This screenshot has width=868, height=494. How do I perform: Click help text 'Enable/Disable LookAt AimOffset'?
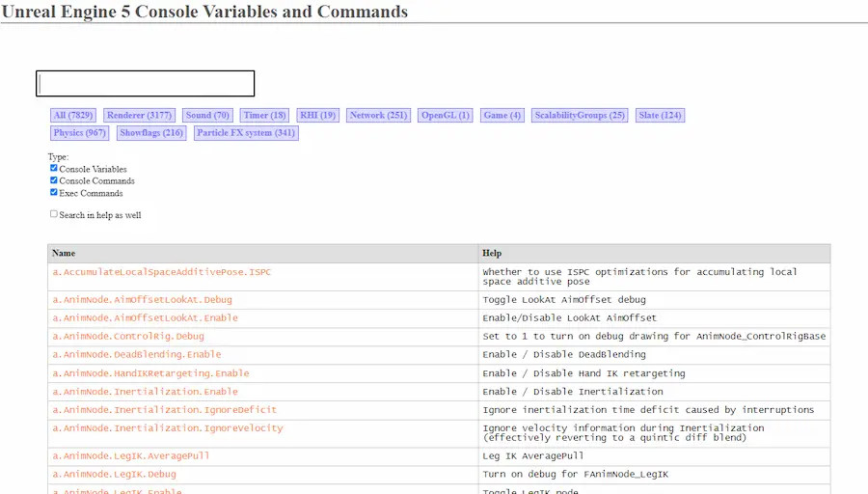coord(570,317)
